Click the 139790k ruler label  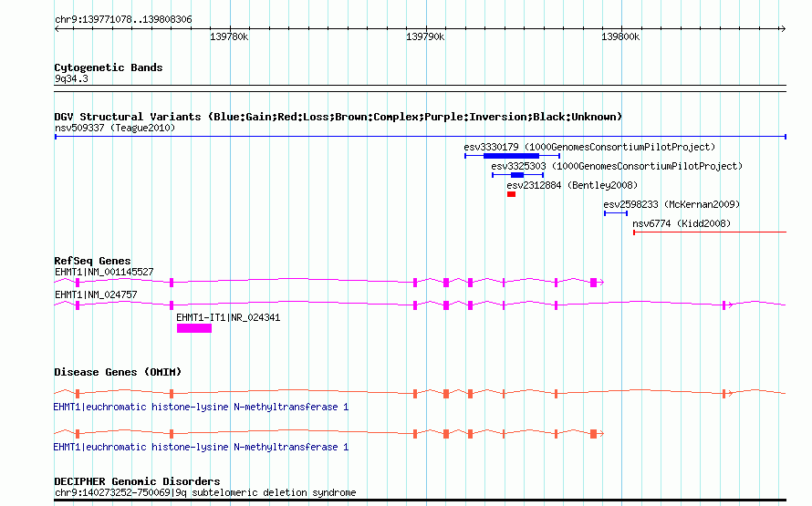click(x=425, y=37)
